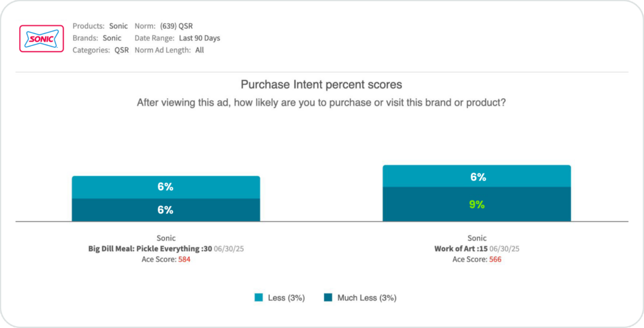Open Big Dill Meal: Pickle Everything :30 ad

pos(150,249)
